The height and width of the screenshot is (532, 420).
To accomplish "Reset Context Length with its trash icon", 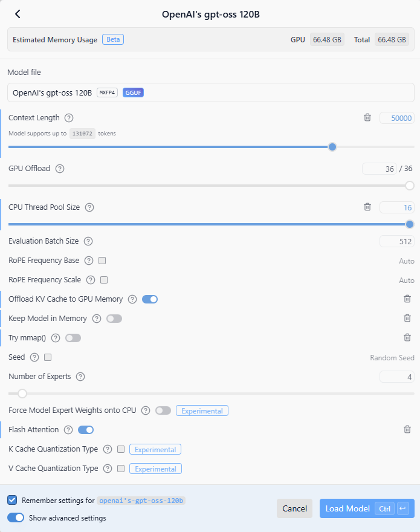I will coord(367,118).
